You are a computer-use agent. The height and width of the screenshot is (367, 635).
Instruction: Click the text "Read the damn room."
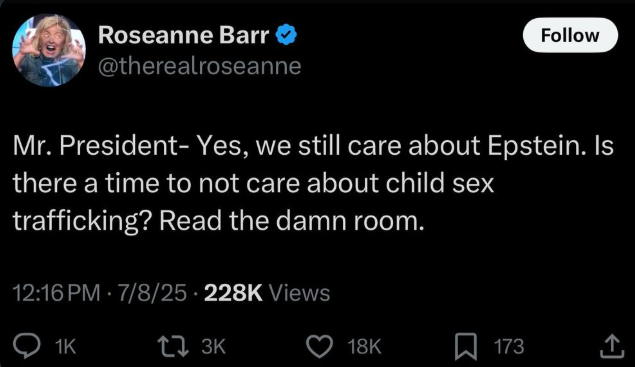pyautogui.click(x=292, y=221)
